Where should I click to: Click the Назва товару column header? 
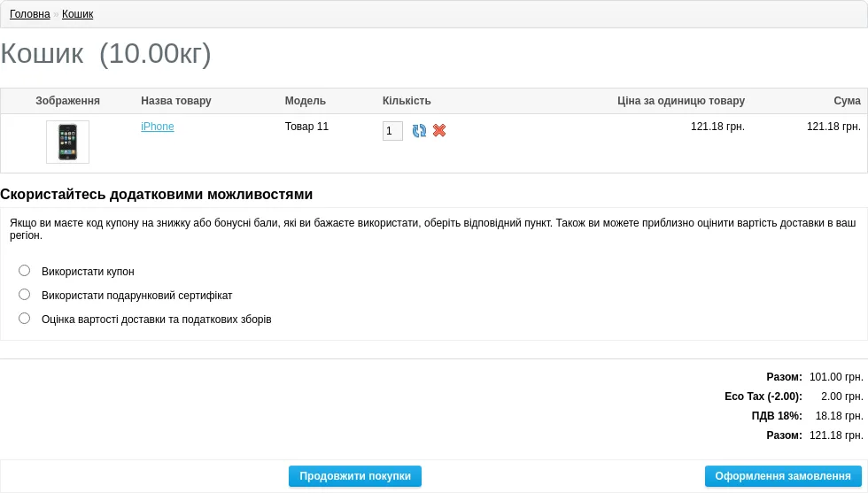point(176,101)
